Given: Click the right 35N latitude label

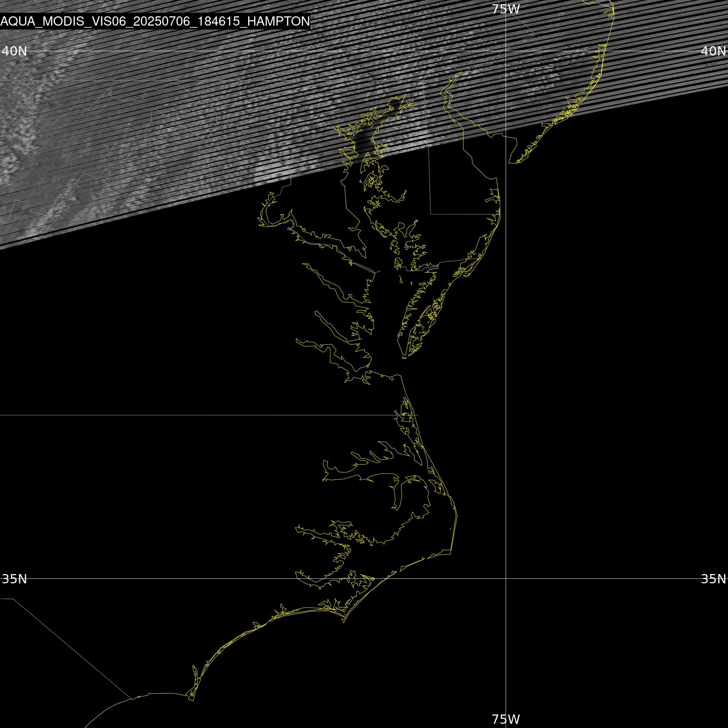Looking at the screenshot, I should [x=713, y=579].
